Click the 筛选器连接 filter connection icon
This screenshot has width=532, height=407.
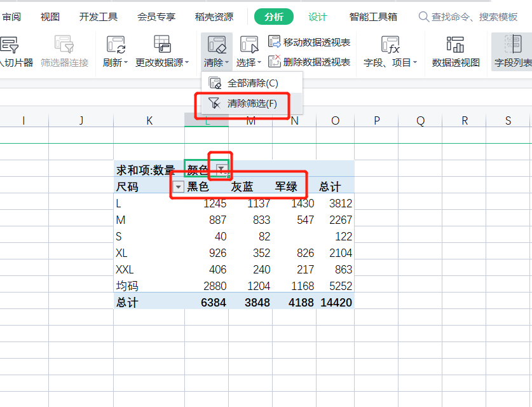[x=64, y=44]
